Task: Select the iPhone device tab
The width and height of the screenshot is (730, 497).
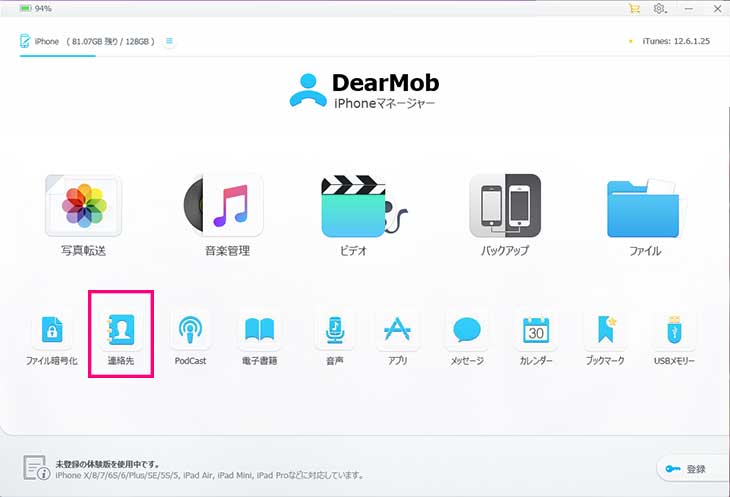Action: 87,41
